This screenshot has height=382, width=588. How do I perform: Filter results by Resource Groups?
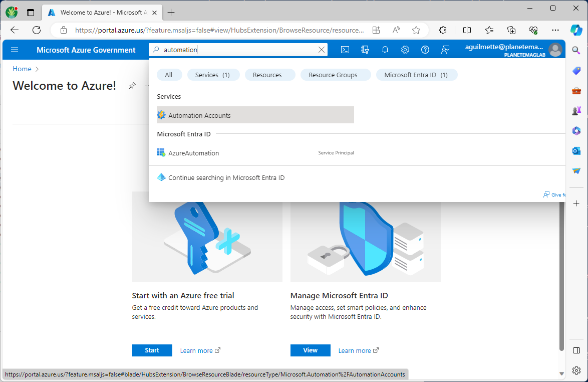click(x=333, y=75)
